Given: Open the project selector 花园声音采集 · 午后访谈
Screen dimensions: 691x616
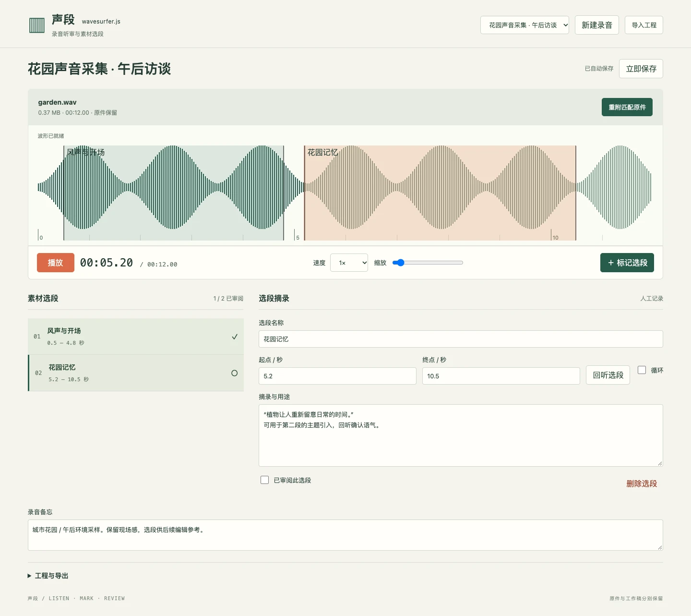Looking at the screenshot, I should pyautogui.click(x=524, y=25).
